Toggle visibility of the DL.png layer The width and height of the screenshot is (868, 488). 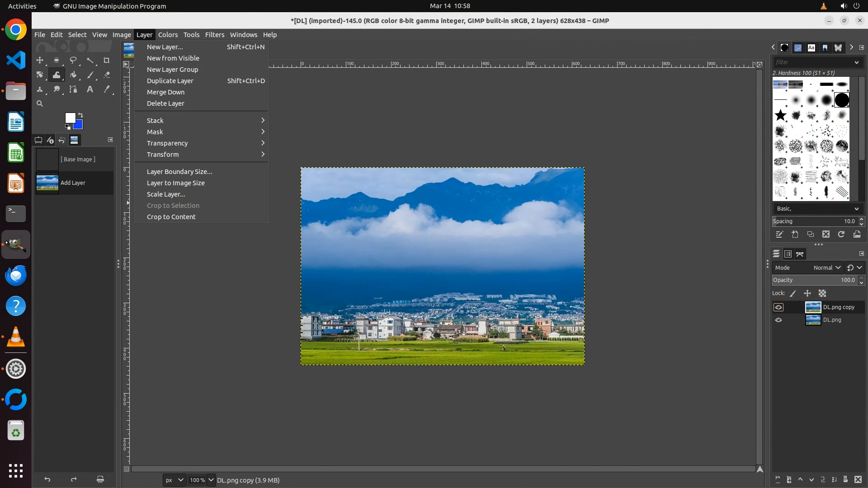coord(778,320)
